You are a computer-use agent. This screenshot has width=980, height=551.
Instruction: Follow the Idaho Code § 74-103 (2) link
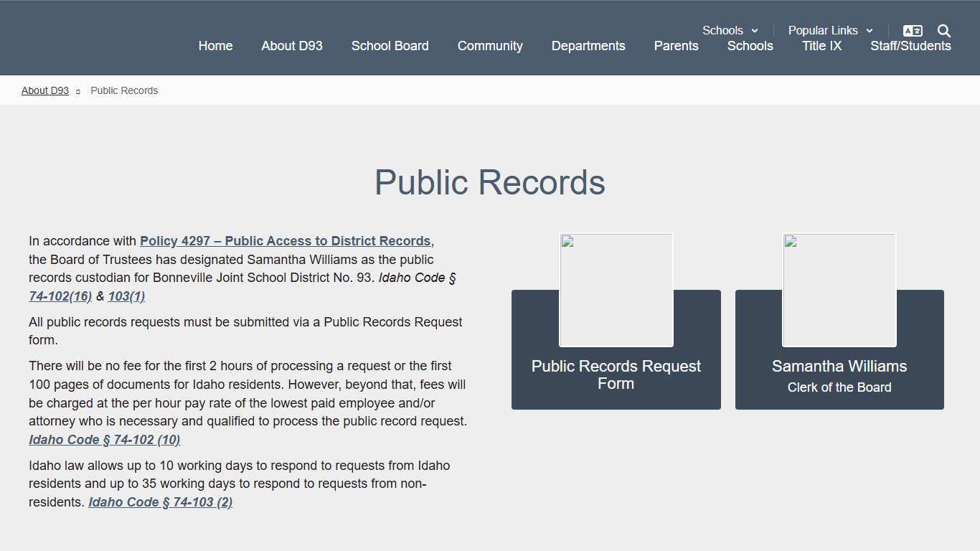coord(160,501)
